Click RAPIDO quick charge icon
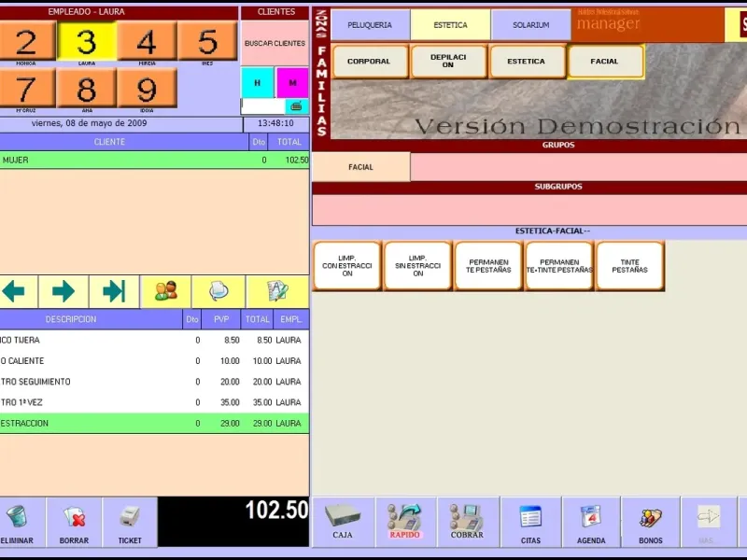 405,523
